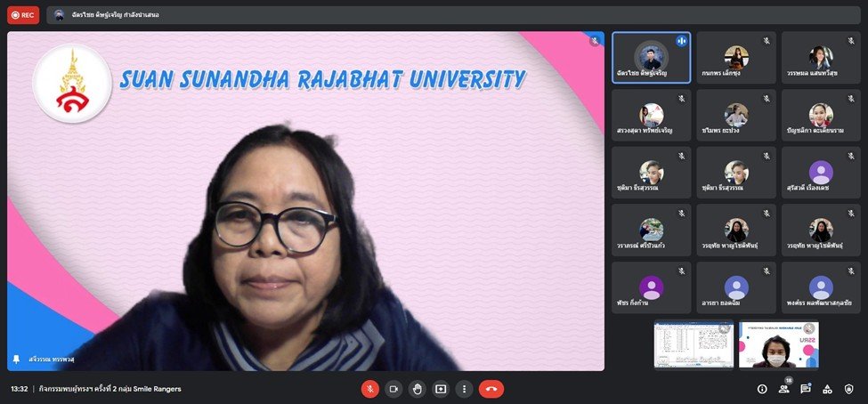Image resolution: width=868 pixels, height=404 pixels.
Task: Click the purple avatar tile in the bottom-left of the grid
Action: [651, 287]
